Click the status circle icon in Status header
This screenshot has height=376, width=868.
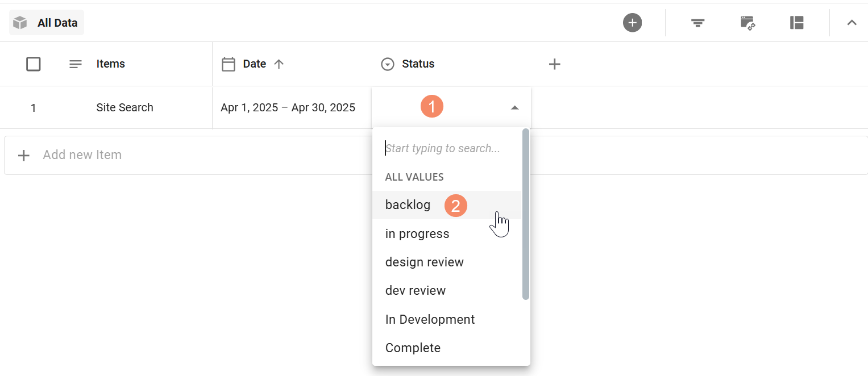(387, 64)
